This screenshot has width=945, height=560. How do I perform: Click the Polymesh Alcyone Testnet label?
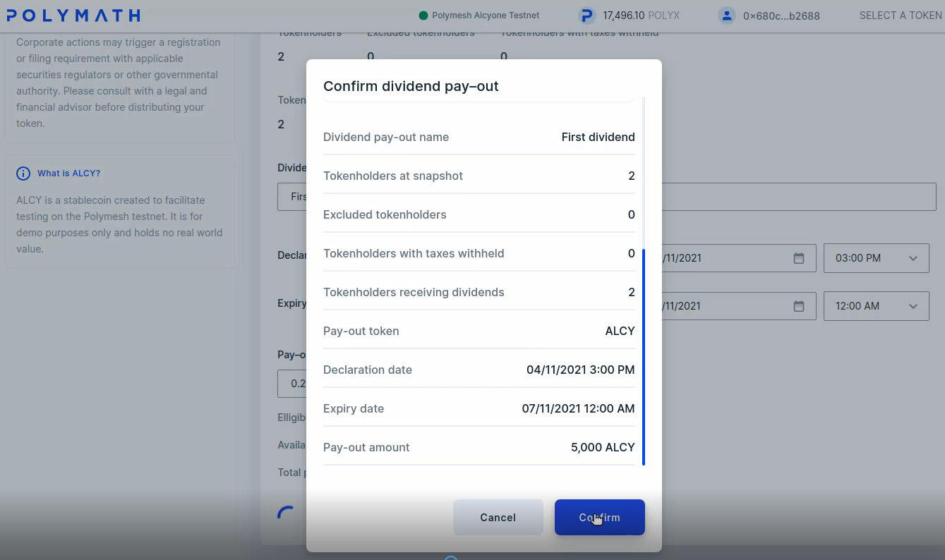click(x=486, y=16)
